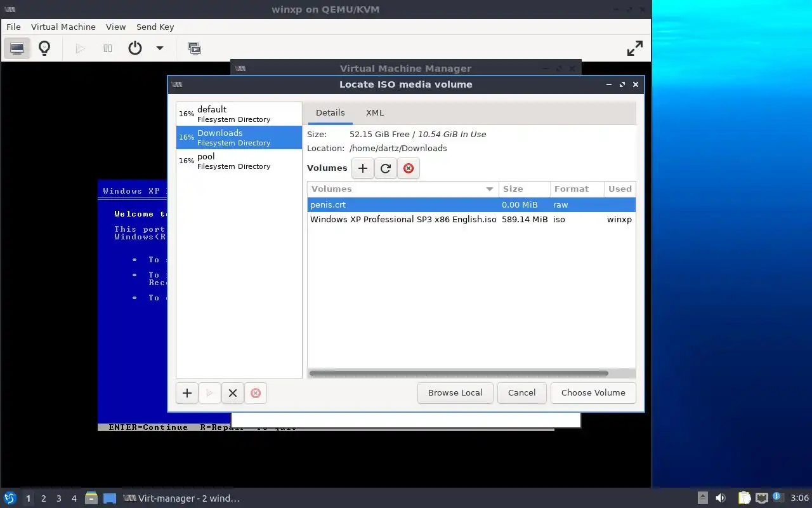Select the default storage pool
Image resolution: width=812 pixels, height=508 pixels.
click(239, 114)
